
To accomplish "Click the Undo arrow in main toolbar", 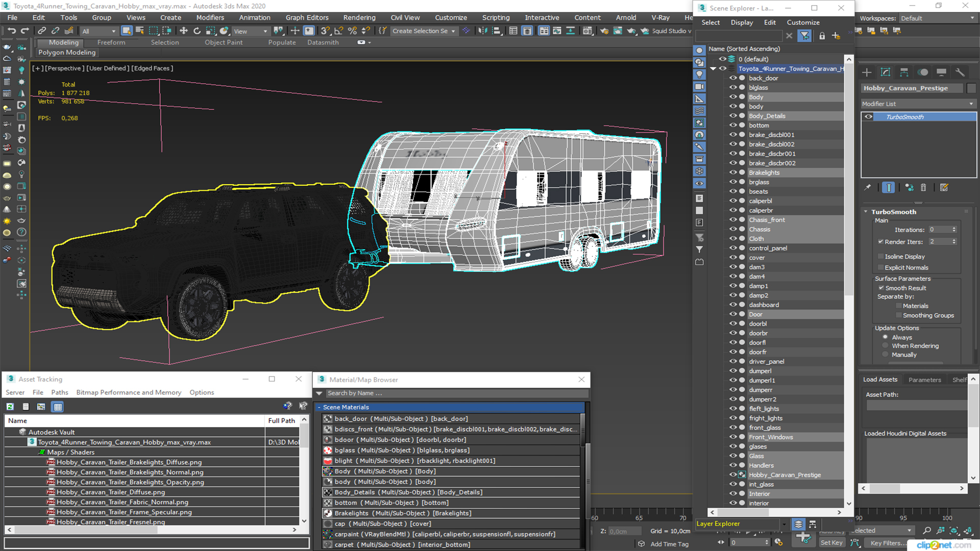I will pyautogui.click(x=11, y=31).
